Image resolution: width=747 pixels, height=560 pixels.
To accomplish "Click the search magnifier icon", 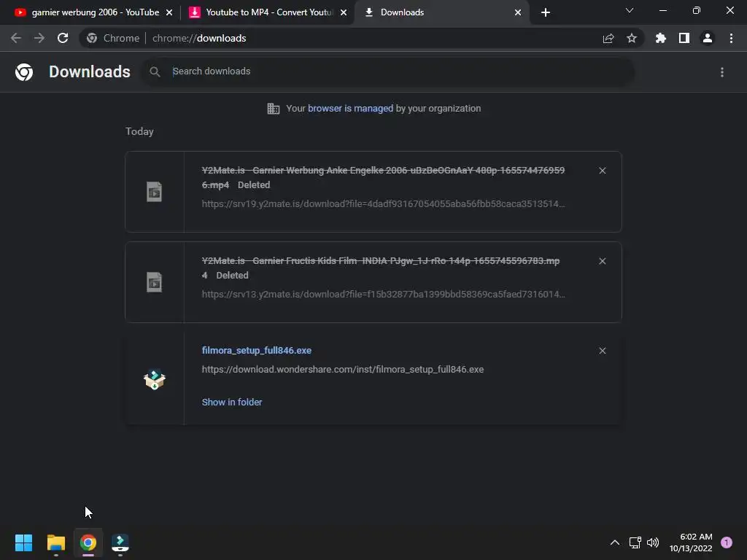I will coord(155,72).
